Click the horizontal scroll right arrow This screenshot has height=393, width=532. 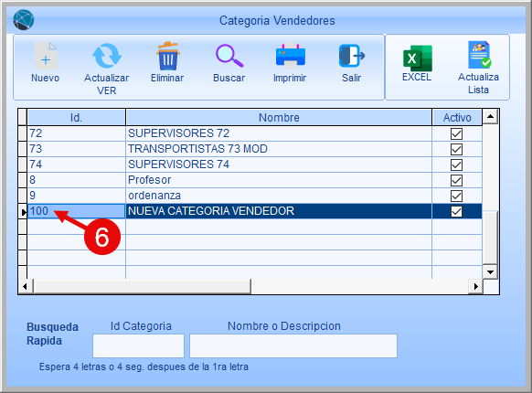tap(475, 286)
